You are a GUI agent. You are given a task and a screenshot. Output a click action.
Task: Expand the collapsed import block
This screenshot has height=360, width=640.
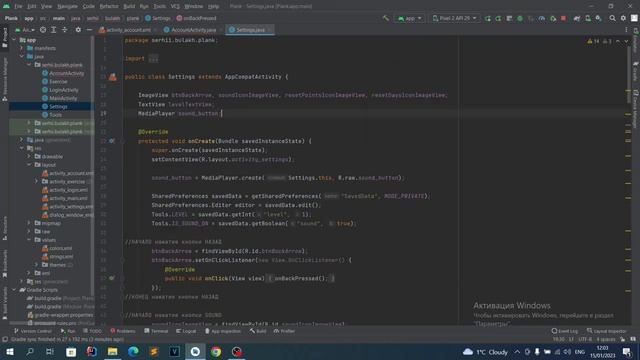point(153,58)
